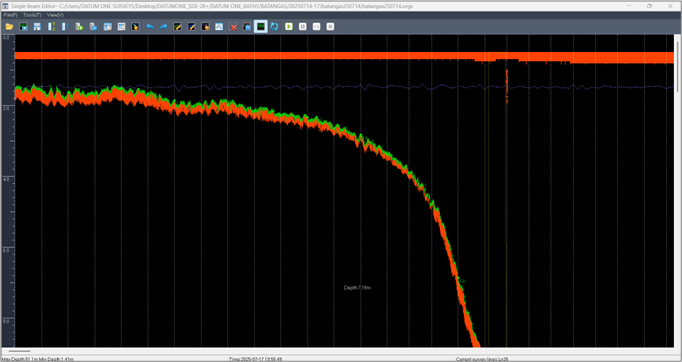Open the Tools(T) menu
The height and width of the screenshot is (362, 682).
pyautogui.click(x=32, y=15)
